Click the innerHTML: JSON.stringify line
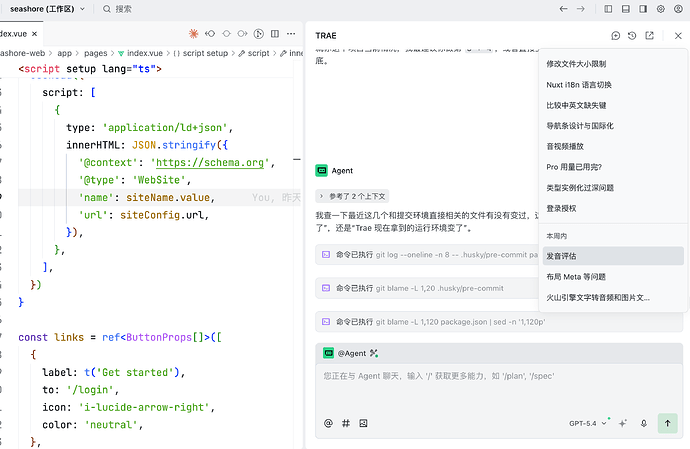Viewport: 690px width, 449px height. [x=147, y=145]
